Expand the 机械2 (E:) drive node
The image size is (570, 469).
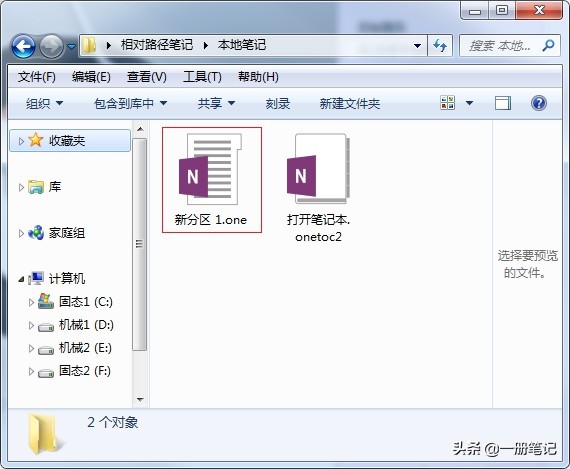pos(31,349)
